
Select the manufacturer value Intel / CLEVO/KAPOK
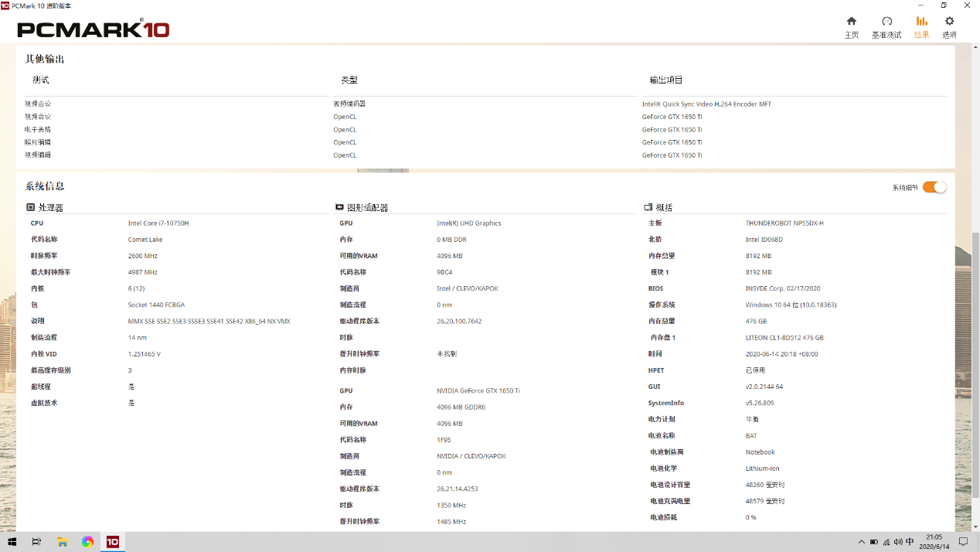tap(468, 288)
